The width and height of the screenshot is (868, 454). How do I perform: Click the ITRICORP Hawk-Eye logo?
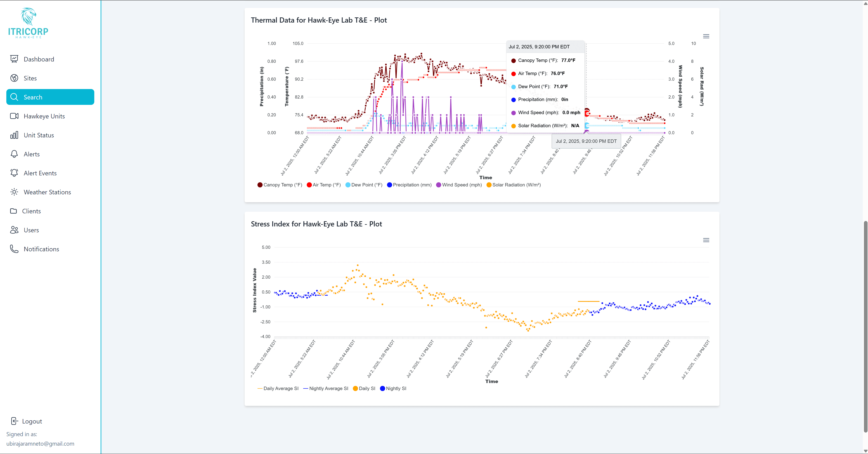[28, 23]
